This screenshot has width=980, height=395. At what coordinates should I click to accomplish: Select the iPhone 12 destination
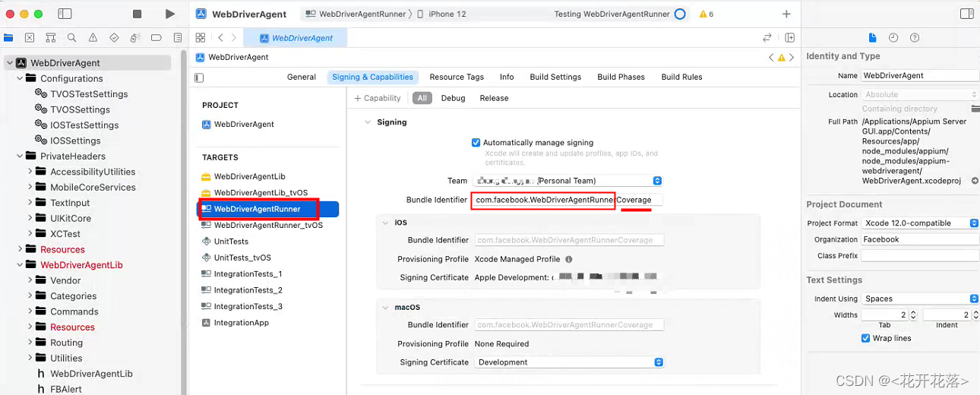coord(441,14)
